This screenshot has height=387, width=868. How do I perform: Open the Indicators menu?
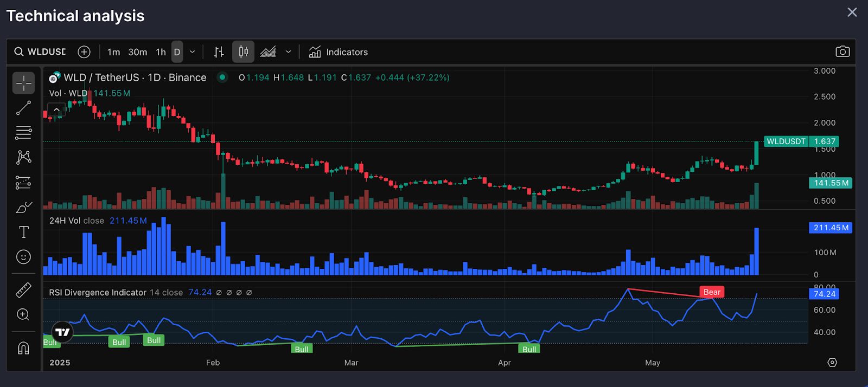[339, 52]
